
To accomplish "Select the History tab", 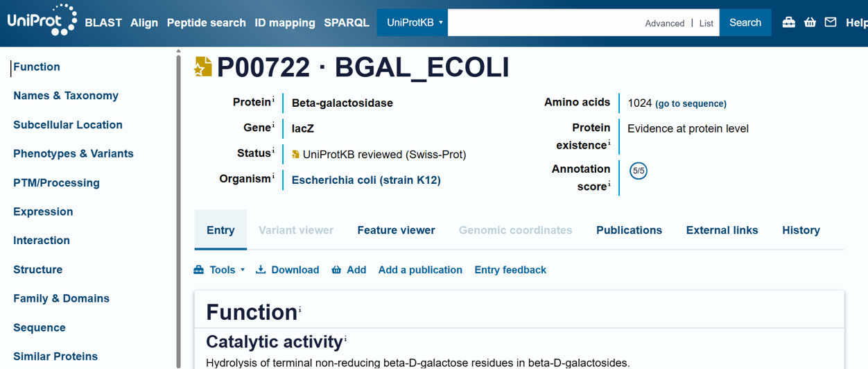I will point(801,230).
